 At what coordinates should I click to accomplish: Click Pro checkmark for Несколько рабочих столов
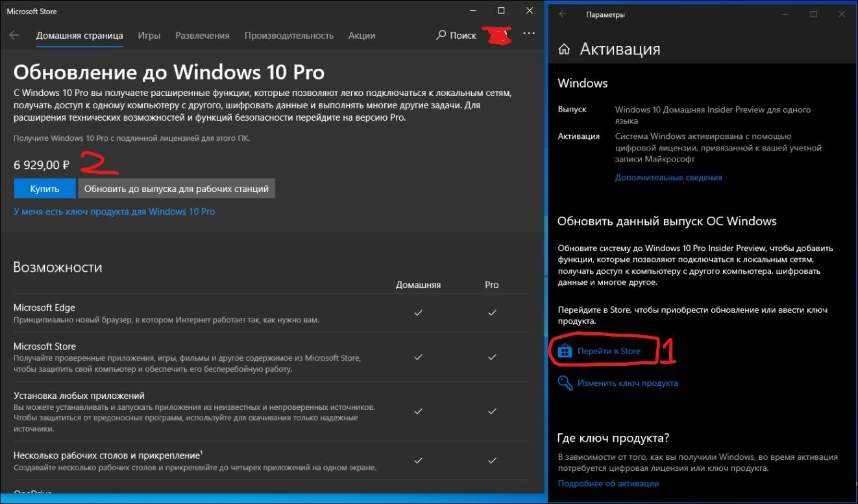tap(492, 461)
